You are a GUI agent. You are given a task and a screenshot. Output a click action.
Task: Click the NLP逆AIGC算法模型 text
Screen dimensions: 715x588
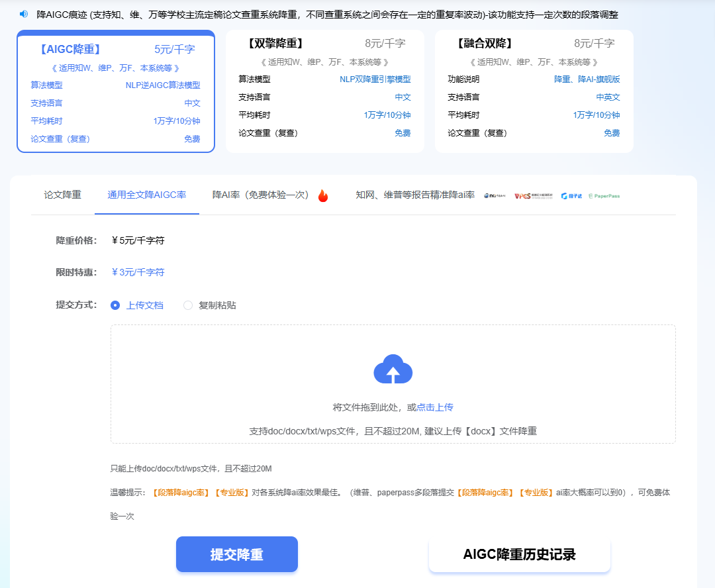point(163,85)
